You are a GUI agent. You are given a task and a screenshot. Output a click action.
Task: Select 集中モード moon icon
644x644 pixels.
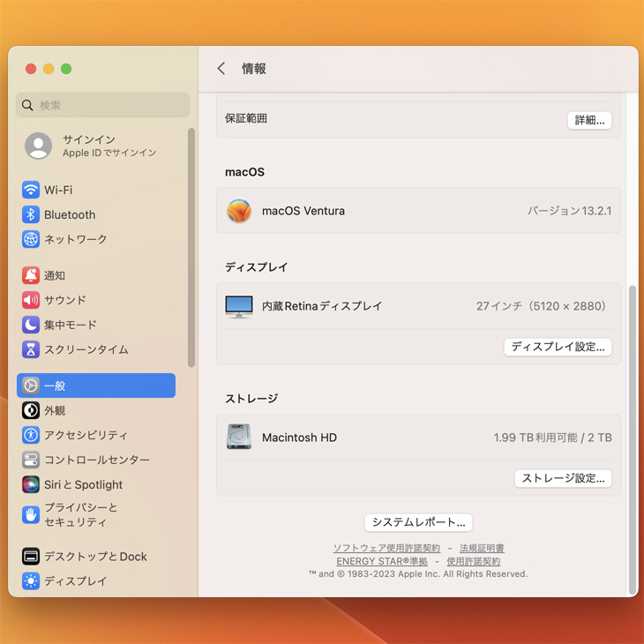[x=31, y=325]
